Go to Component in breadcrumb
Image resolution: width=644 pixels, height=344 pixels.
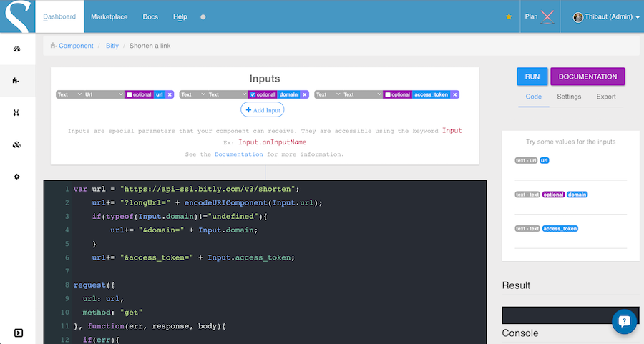pyautogui.click(x=76, y=46)
